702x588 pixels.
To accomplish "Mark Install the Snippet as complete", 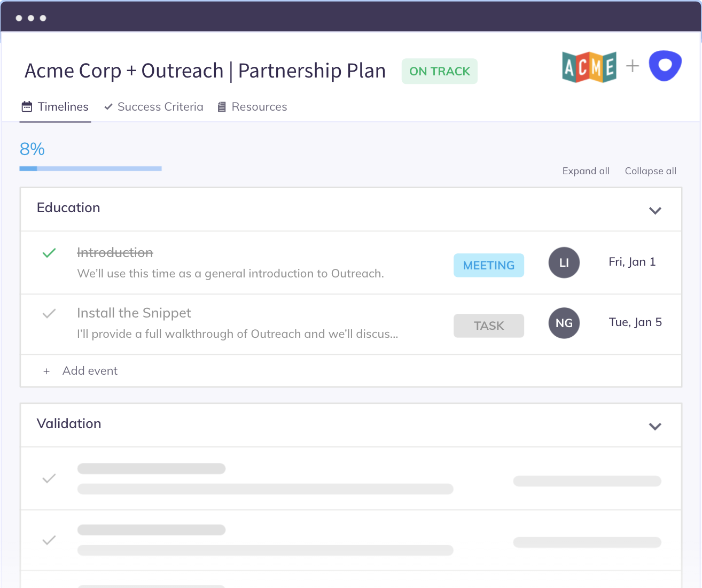I will click(x=49, y=313).
